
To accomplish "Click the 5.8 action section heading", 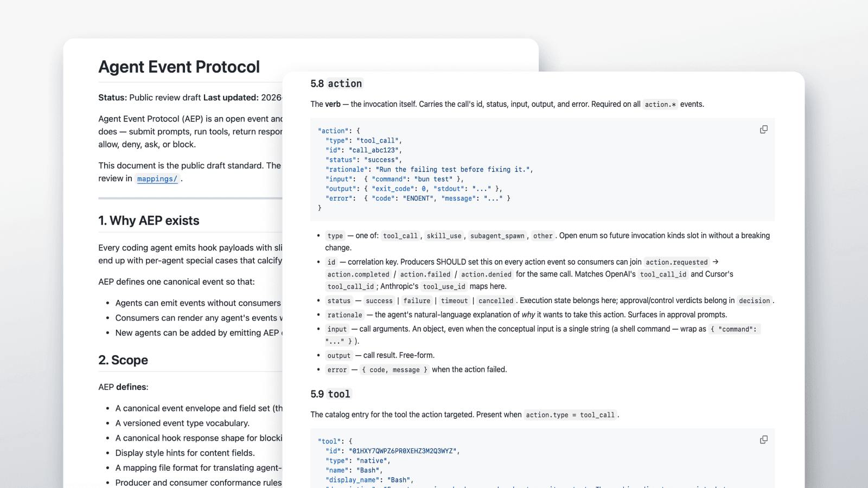I will click(x=336, y=84).
